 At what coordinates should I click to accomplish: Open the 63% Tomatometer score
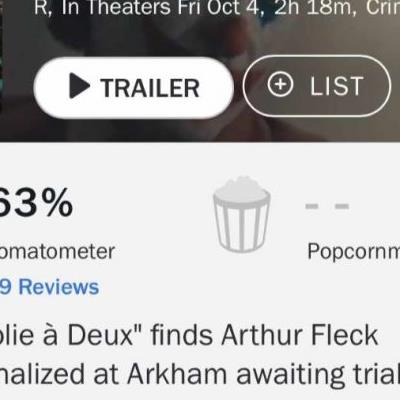pos(36,203)
